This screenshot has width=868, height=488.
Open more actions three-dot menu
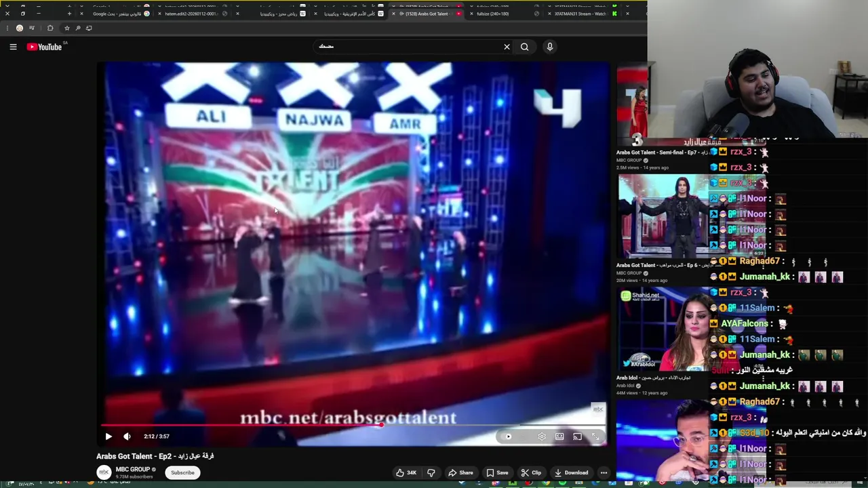[x=604, y=472]
